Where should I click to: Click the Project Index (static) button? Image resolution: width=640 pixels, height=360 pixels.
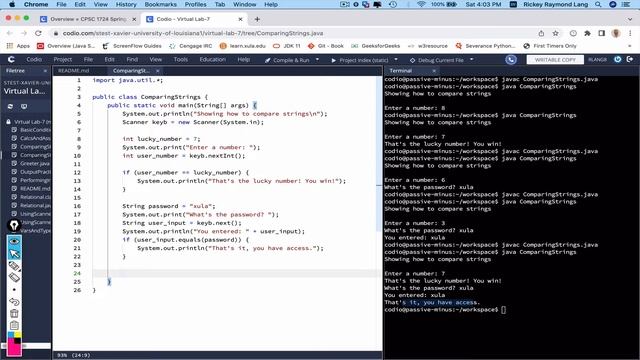[360, 60]
